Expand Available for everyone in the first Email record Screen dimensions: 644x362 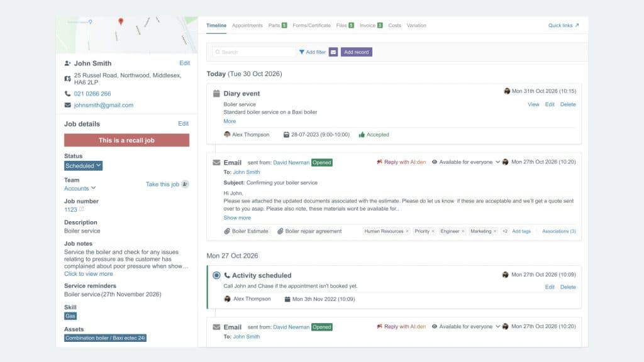(x=498, y=162)
